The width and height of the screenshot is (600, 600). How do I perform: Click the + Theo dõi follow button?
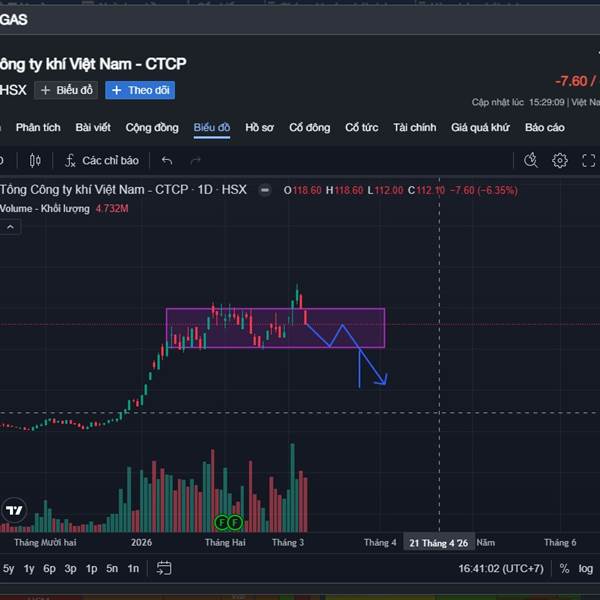[140, 90]
